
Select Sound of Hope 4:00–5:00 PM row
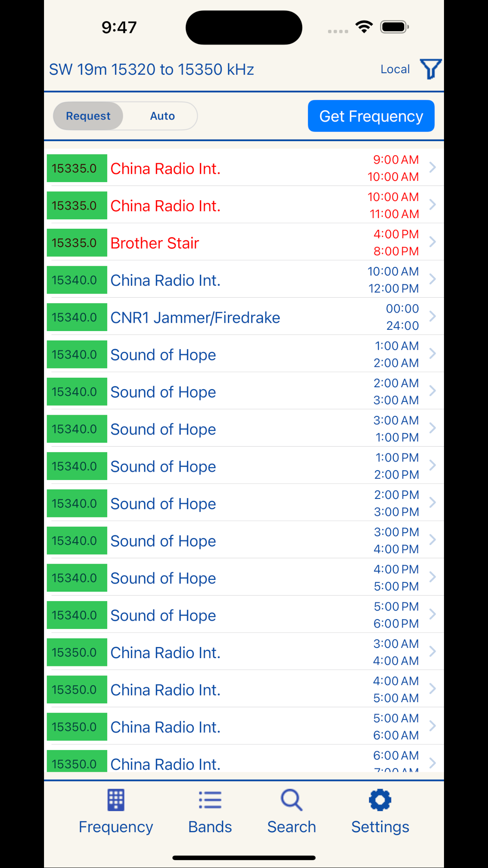point(244,577)
